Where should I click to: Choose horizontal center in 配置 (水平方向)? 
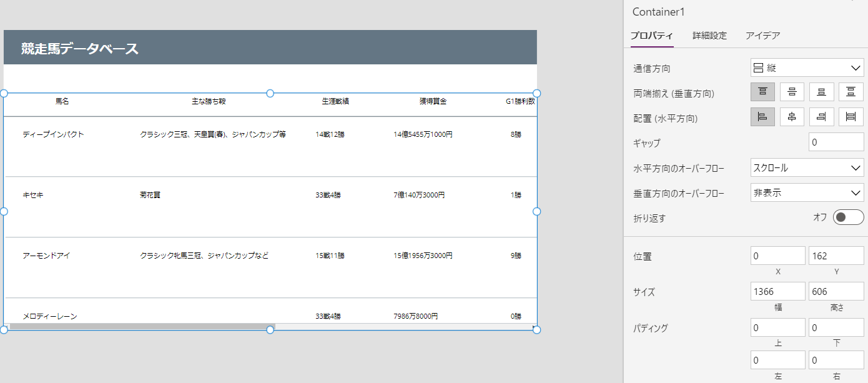pyautogui.click(x=792, y=117)
